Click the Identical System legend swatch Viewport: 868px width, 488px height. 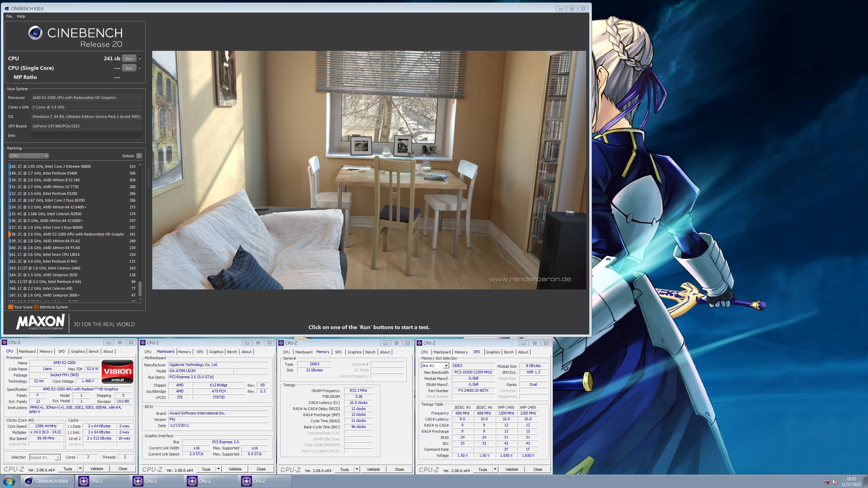pos(36,307)
